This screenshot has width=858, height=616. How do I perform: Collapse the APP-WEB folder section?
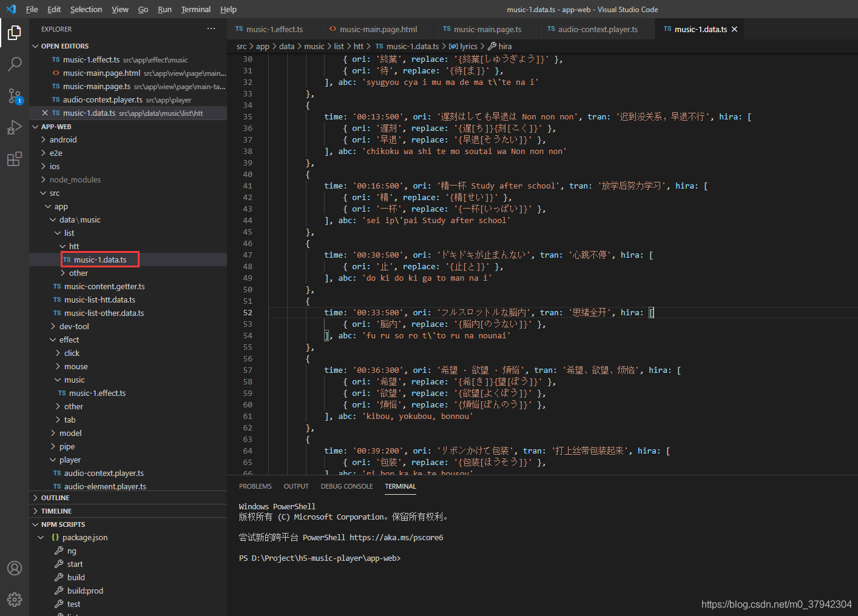35,127
